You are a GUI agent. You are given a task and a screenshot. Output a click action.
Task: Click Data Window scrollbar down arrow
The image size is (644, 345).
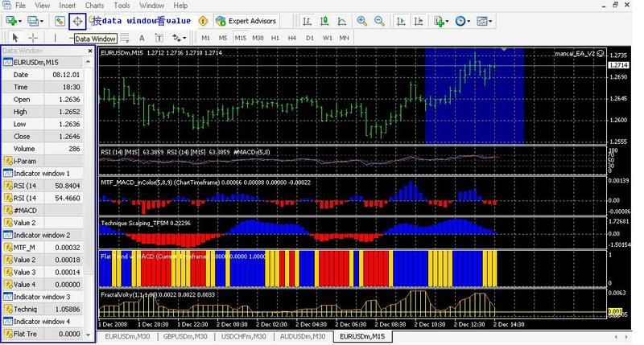89,335
